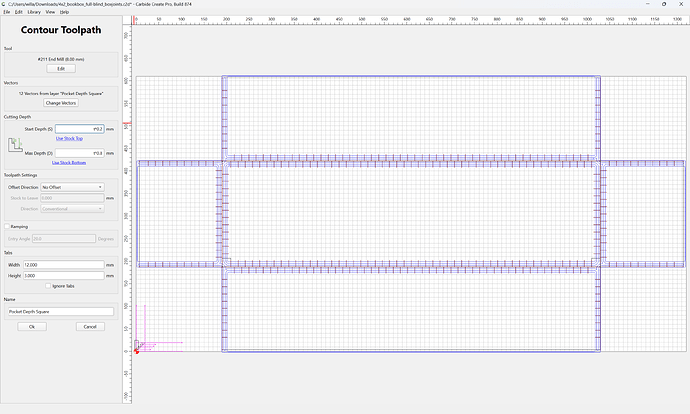Cancel the contour toolpath
The height and width of the screenshot is (414, 690).
tap(90, 326)
